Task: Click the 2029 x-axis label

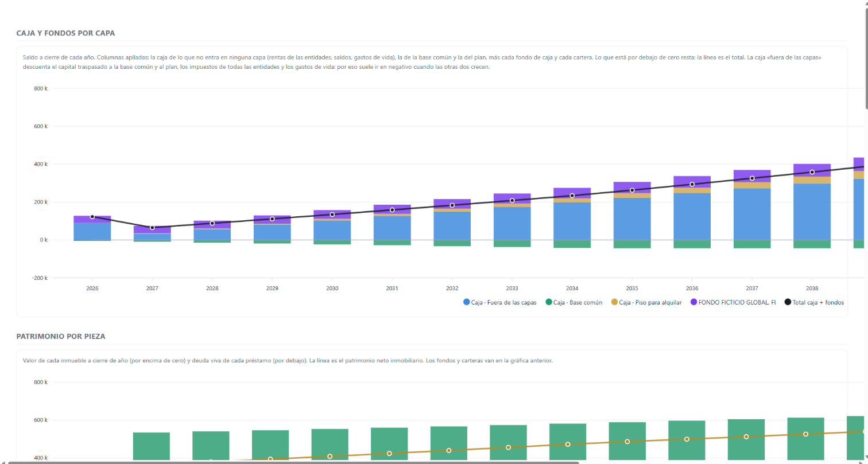Action: pos(272,288)
